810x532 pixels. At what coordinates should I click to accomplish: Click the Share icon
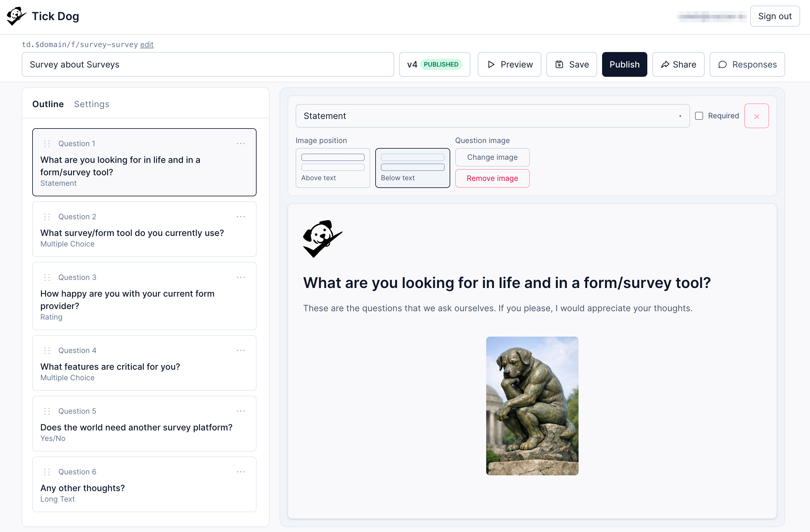[666, 64]
